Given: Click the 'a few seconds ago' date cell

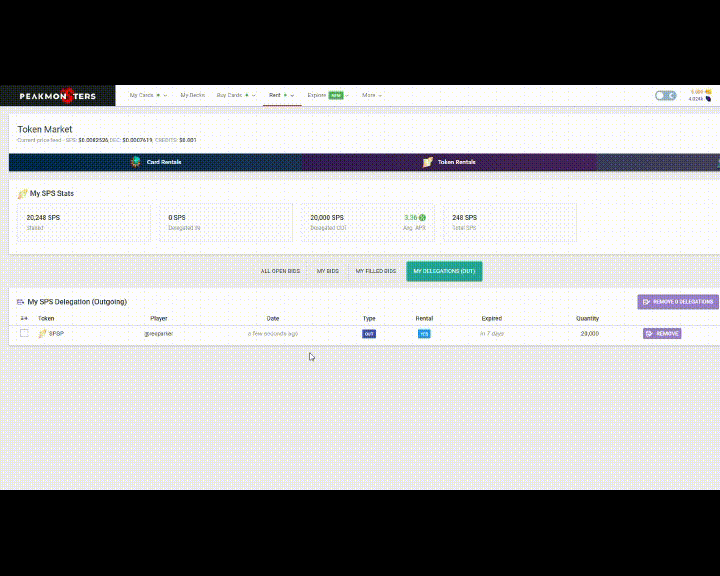Looking at the screenshot, I should pos(273,333).
